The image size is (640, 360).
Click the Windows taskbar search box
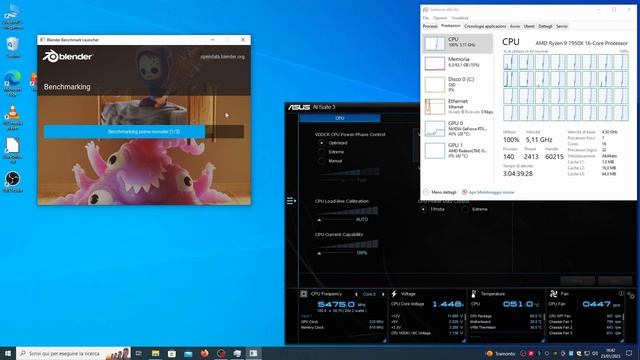tap(73, 353)
